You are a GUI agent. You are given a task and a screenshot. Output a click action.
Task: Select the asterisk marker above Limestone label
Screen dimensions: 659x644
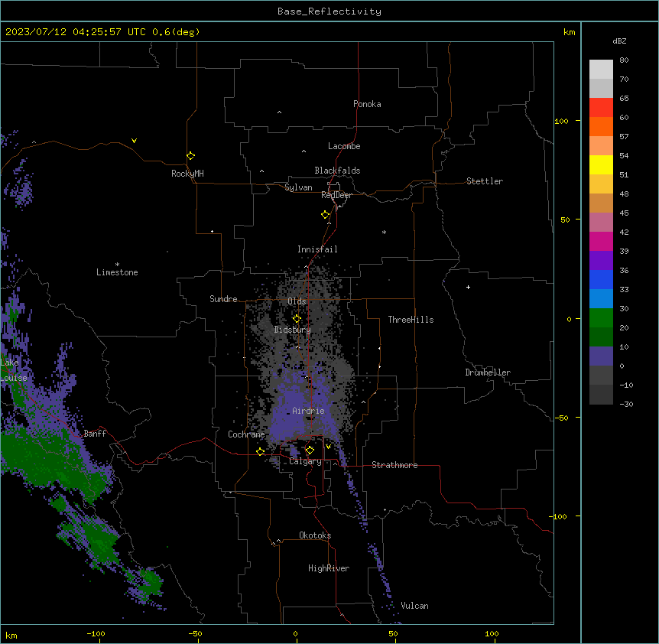point(117,265)
